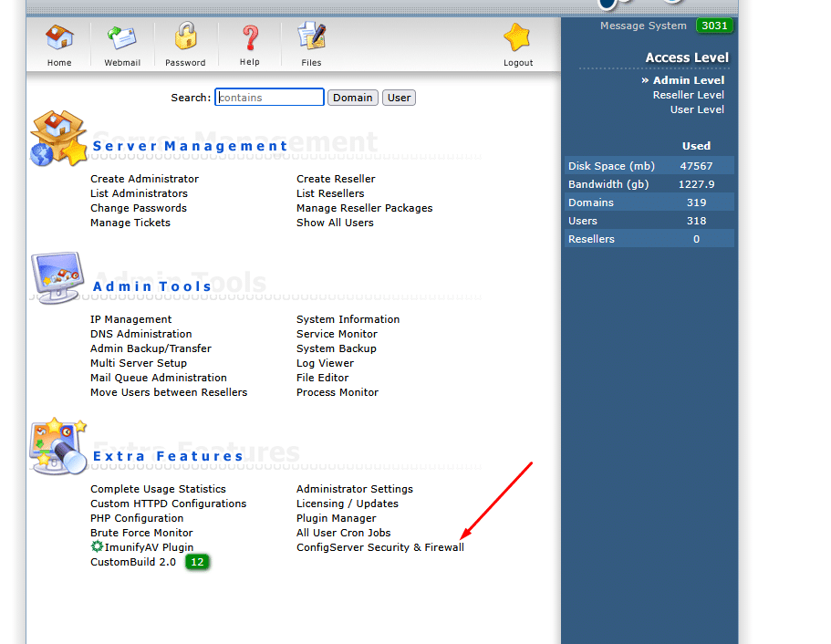The image size is (831, 644).
Task: Open Show All Users
Action: pyautogui.click(x=335, y=223)
